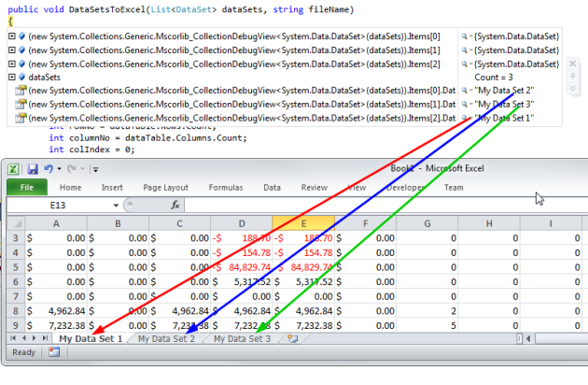Open visualizer magnifier for Items[1] DataSet value

(x=464, y=50)
